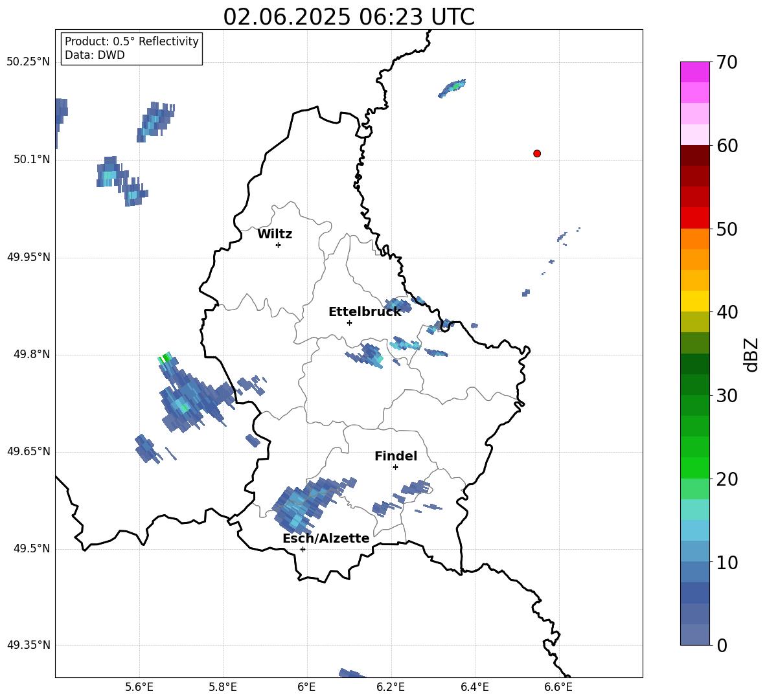This screenshot has height=700, width=767.
Task: Click the 60 tick on colorbar
Action: (x=726, y=146)
